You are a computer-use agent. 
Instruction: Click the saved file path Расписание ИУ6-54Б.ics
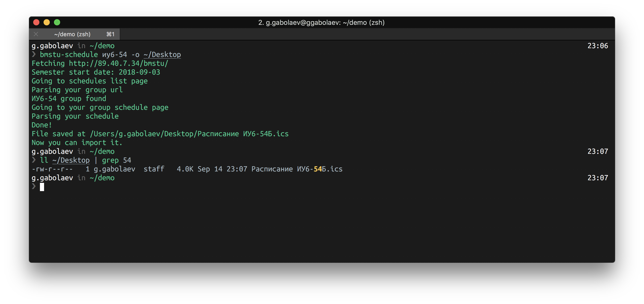click(243, 134)
